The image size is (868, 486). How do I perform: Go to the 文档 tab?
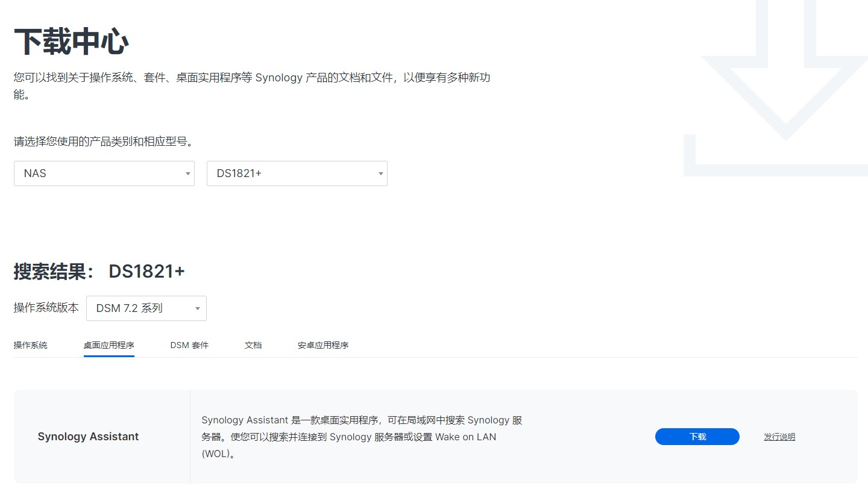pyautogui.click(x=253, y=345)
